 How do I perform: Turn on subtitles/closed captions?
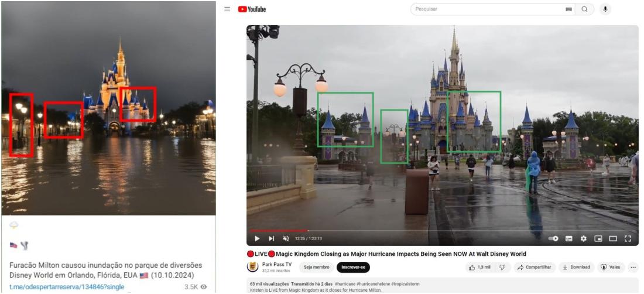569,238
